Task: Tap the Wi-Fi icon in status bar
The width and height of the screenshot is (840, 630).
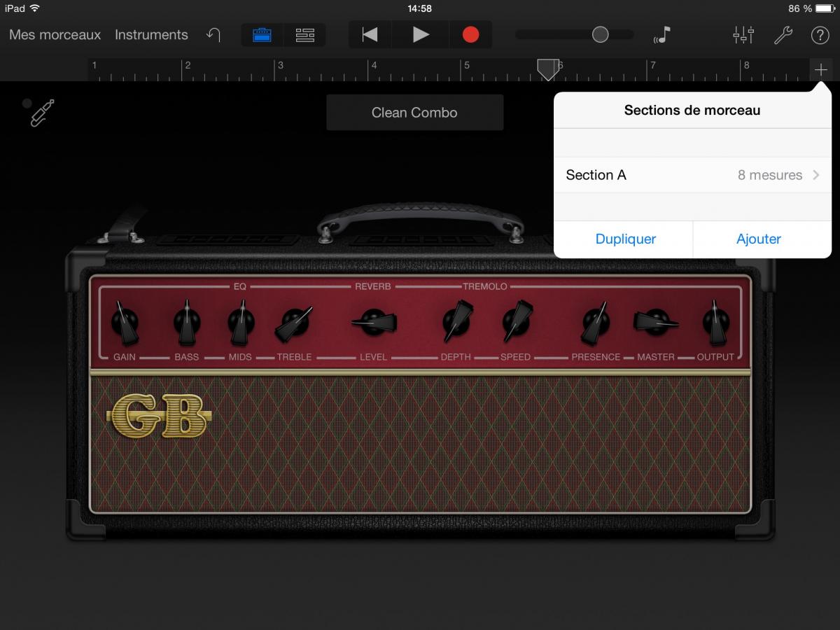Action: (35, 8)
